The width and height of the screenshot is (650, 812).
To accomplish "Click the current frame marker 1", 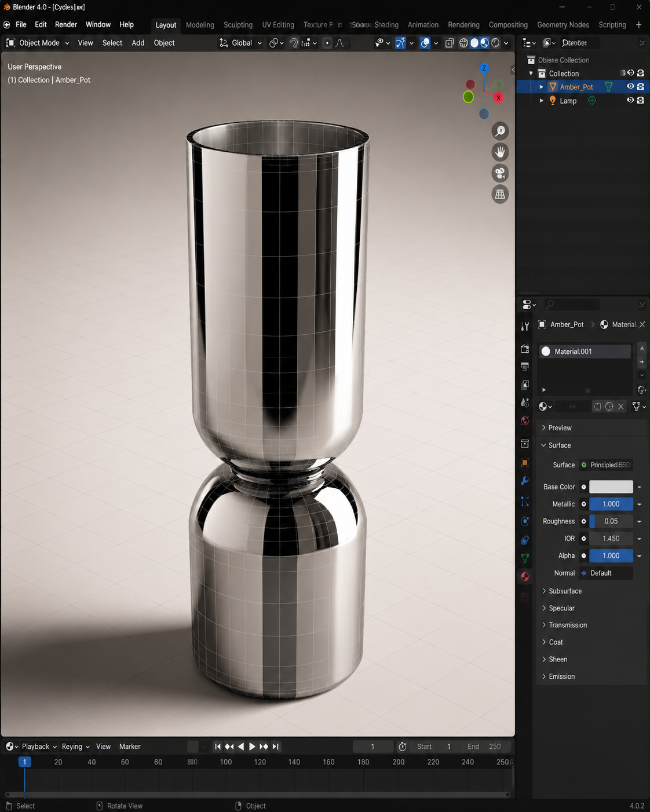I will coord(24,762).
